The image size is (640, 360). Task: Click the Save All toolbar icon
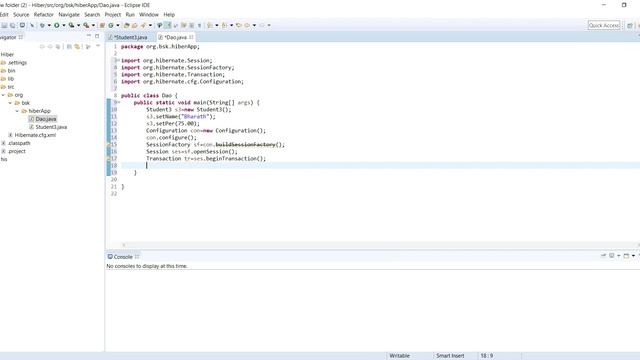(x=13, y=25)
